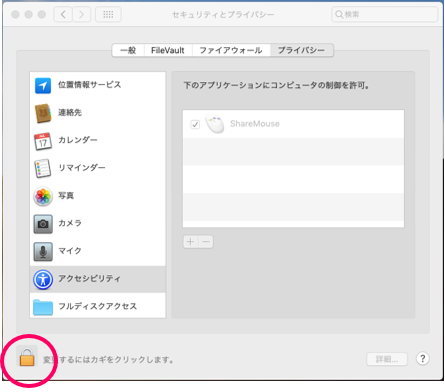
Task: Click the フルディスクアクセス folder icon
Action: point(43,307)
